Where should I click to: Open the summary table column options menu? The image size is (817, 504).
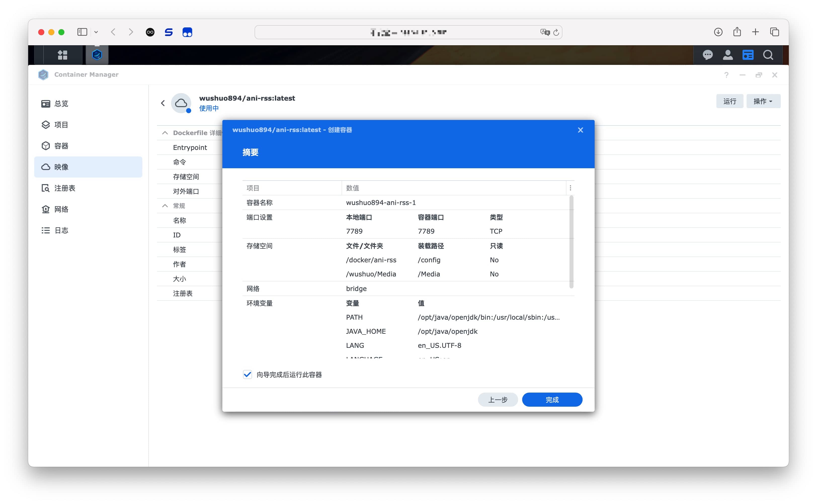click(x=570, y=188)
